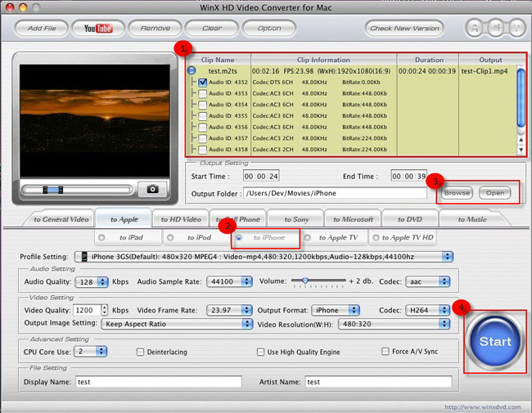This screenshot has width=532, height=413.
Task: Click Add File button
Action: point(42,28)
